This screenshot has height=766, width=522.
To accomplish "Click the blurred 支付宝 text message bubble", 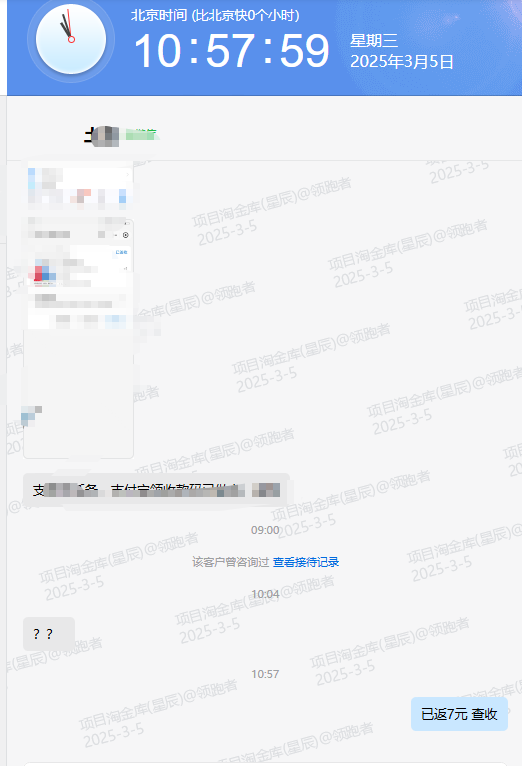I will point(156,490).
